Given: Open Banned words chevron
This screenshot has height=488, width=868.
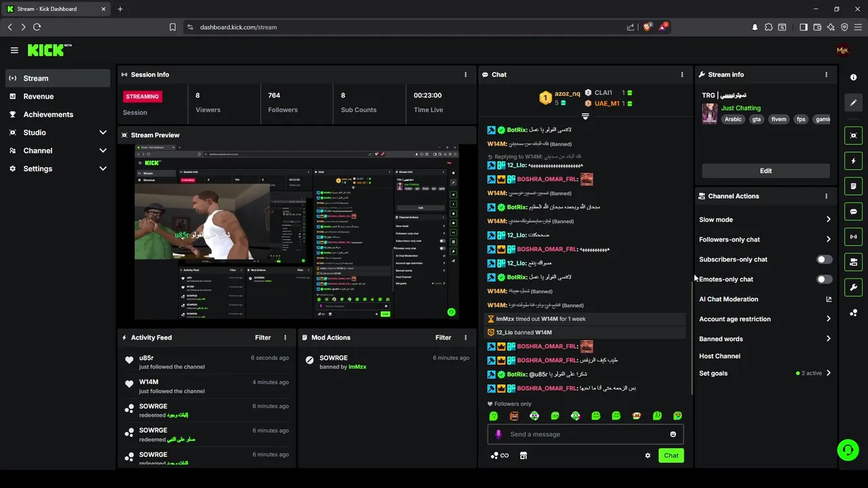Looking at the screenshot, I should (828, 339).
